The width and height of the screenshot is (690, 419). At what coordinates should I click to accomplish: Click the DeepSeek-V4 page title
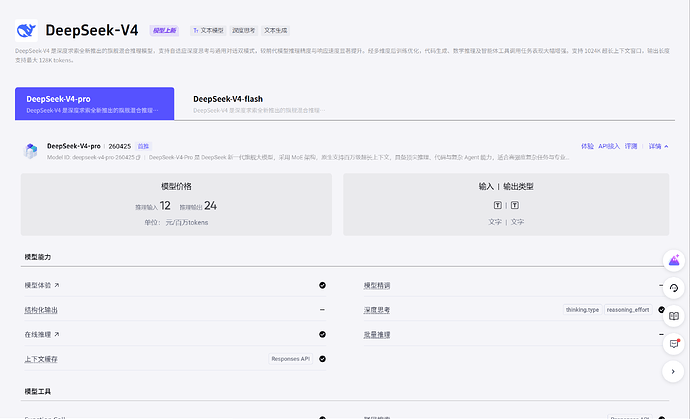point(92,30)
